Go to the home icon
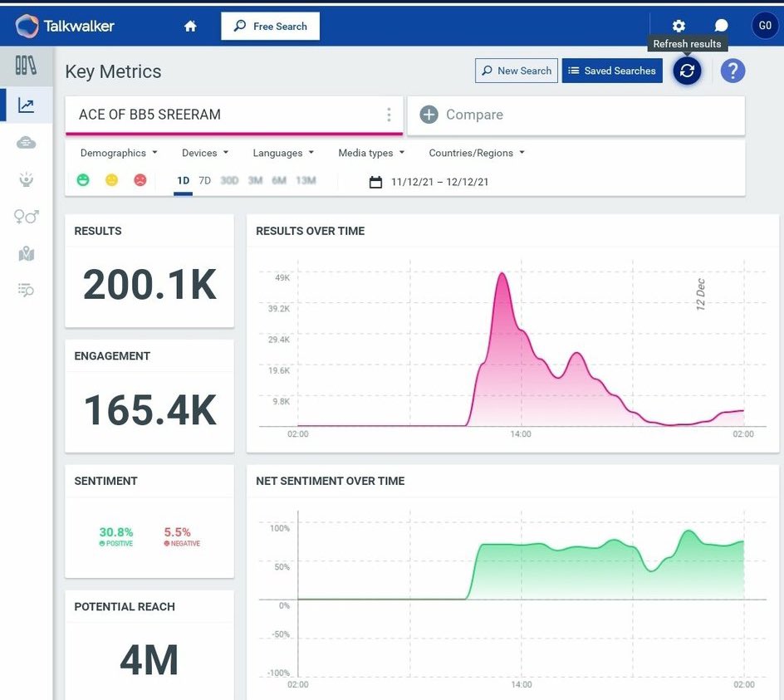784x700 pixels. (x=190, y=26)
